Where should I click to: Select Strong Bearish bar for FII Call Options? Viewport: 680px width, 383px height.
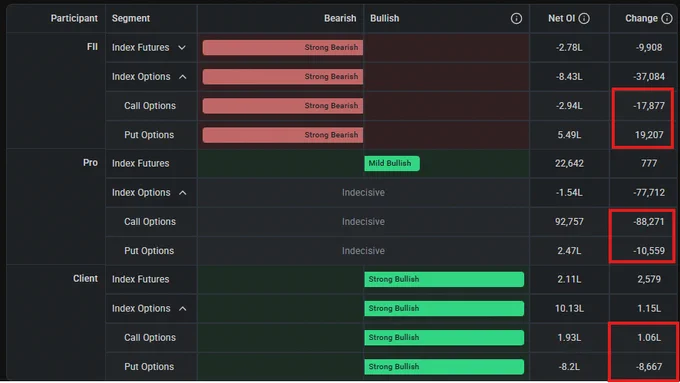click(283, 105)
